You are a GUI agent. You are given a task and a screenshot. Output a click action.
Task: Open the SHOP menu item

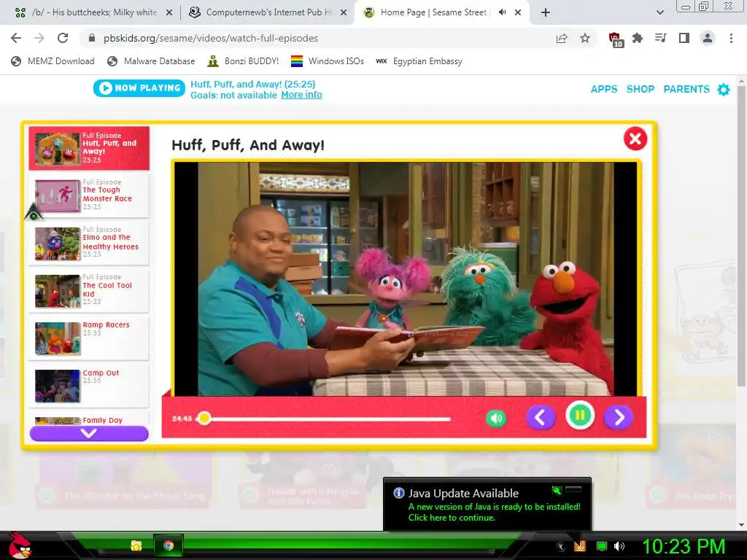(640, 89)
